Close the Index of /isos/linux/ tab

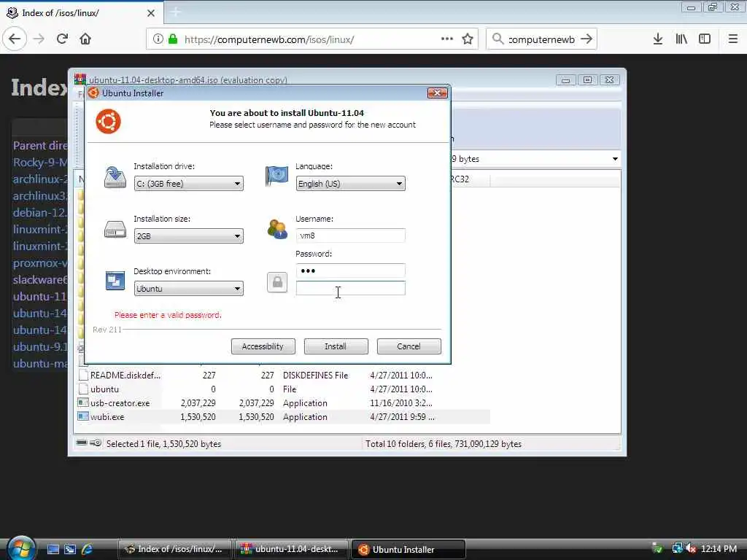tap(151, 13)
